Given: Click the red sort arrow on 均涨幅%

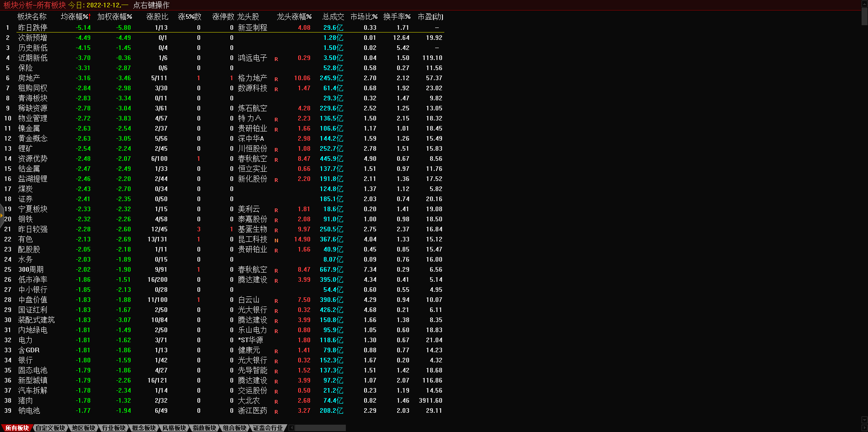Looking at the screenshot, I should 90,16.
